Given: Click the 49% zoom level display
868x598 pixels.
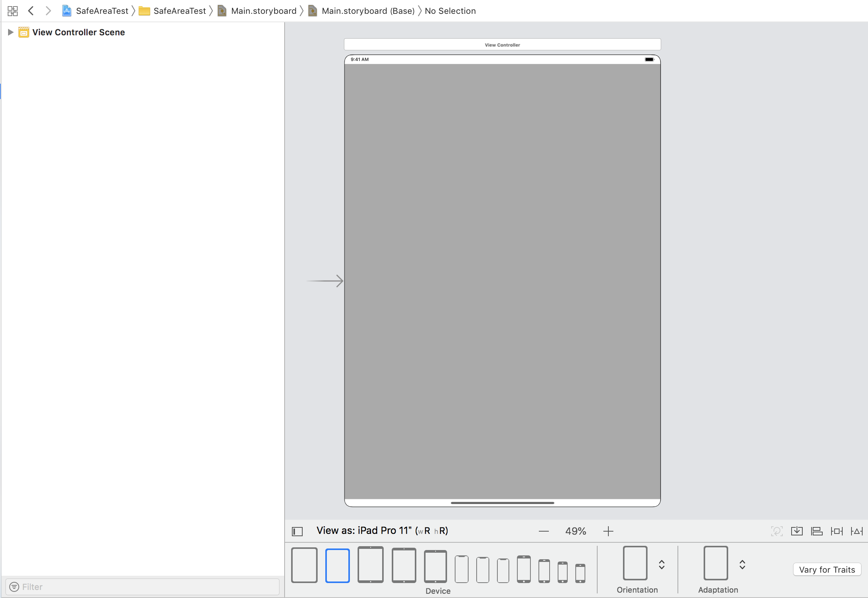Looking at the screenshot, I should click(x=575, y=531).
